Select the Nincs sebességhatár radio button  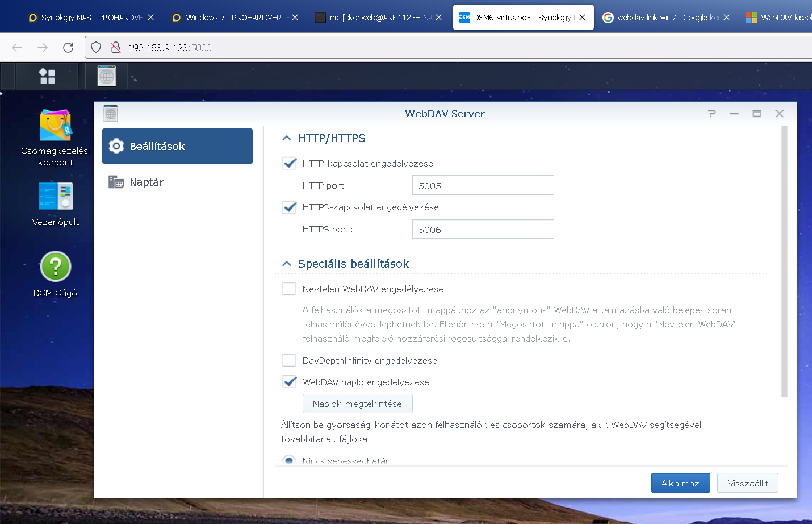tap(289, 460)
